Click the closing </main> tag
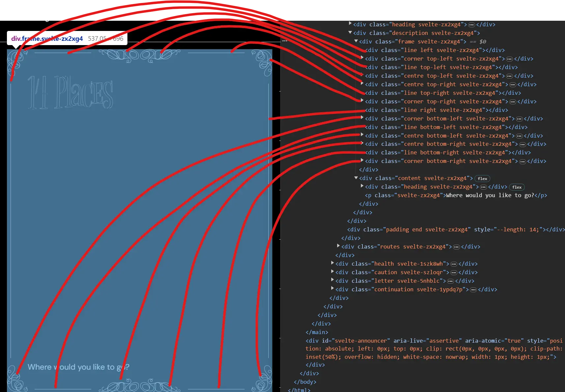 pos(317,332)
